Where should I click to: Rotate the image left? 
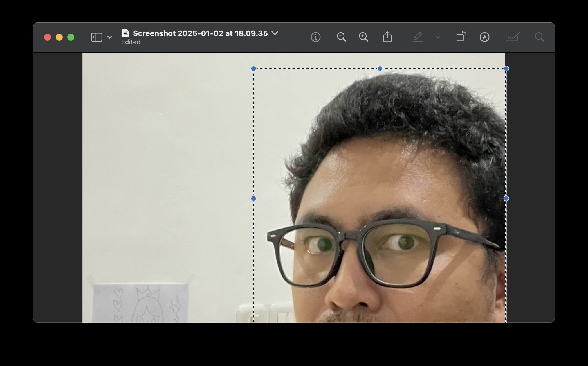pos(461,37)
